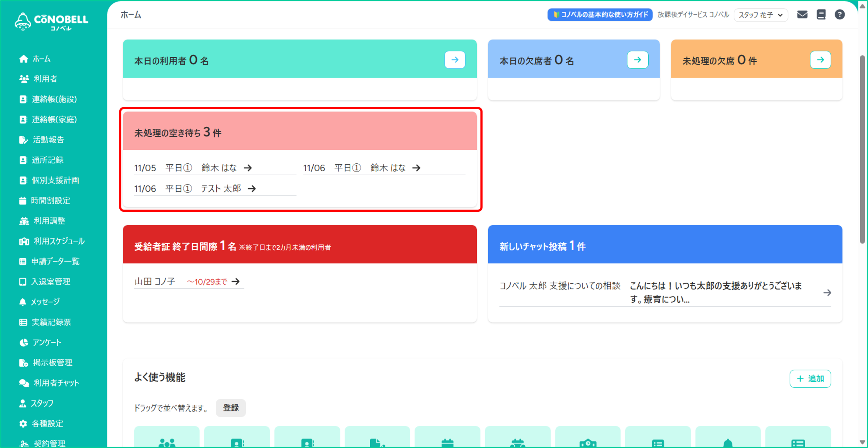Viewport: 868px width, 448px height.
Task: Go to 利用者 in sidebar
Action: pyautogui.click(x=45, y=79)
